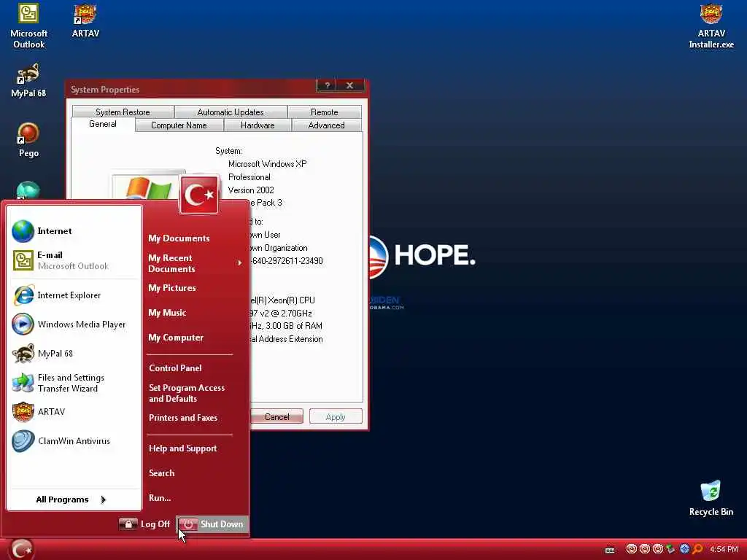The image size is (747, 560).
Task: Click the orange magnifier tray icon
Action: pyautogui.click(x=697, y=549)
